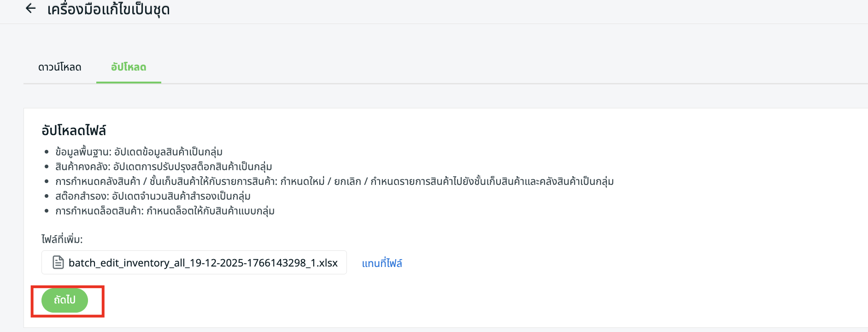Click the ข้อมูลพื้นฐาน bullet line
The image size is (868, 332).
point(139,152)
